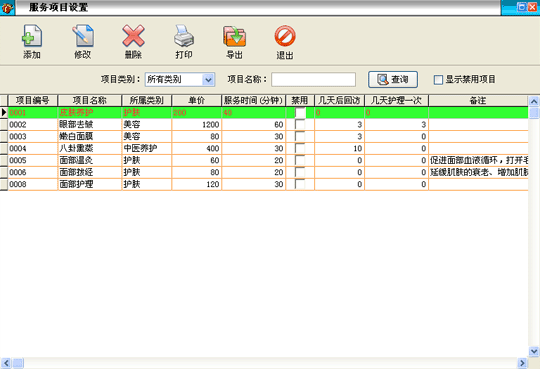Click item number 0004 cell

pyautogui.click(x=33, y=148)
